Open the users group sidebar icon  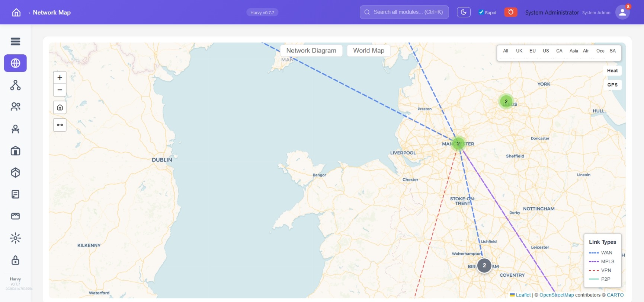coord(15,107)
